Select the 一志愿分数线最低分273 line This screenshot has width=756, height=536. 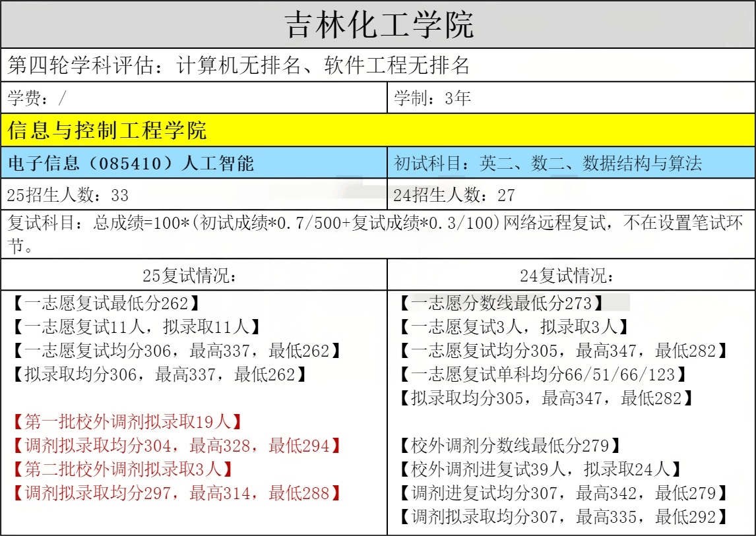(x=501, y=303)
